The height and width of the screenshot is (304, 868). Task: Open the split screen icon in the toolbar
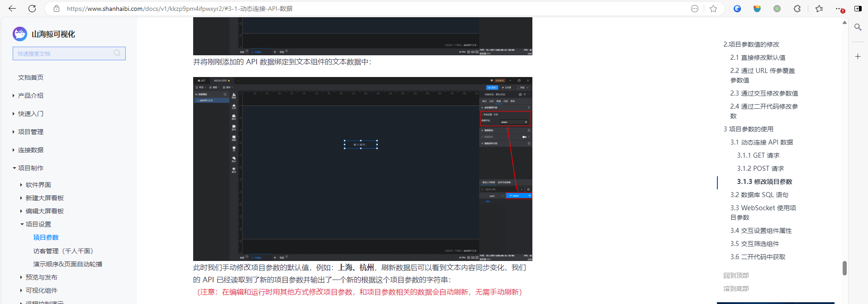coord(858,9)
